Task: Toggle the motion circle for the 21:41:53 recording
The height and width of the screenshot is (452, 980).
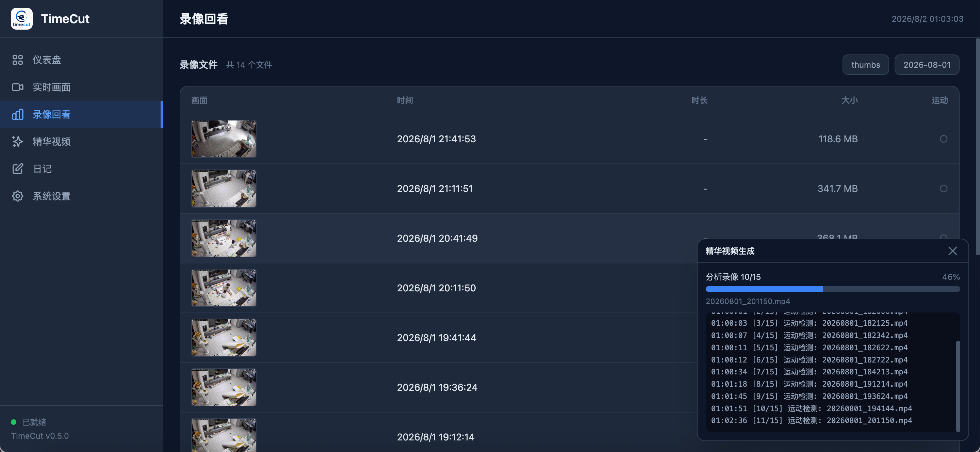Action: coord(944,139)
